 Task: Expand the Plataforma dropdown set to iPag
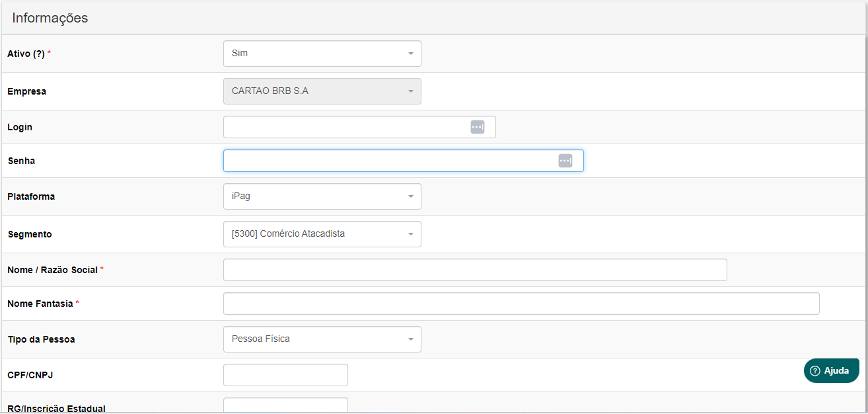tap(322, 196)
